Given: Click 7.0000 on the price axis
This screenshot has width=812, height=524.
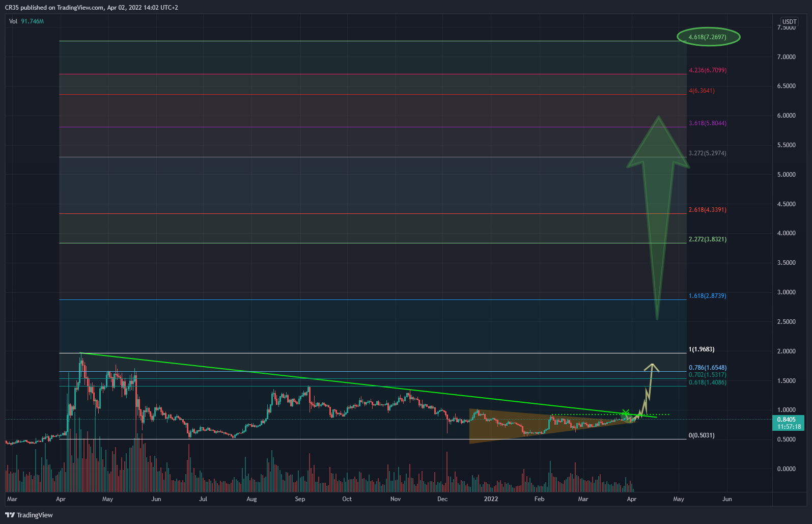Looking at the screenshot, I should pos(786,57).
